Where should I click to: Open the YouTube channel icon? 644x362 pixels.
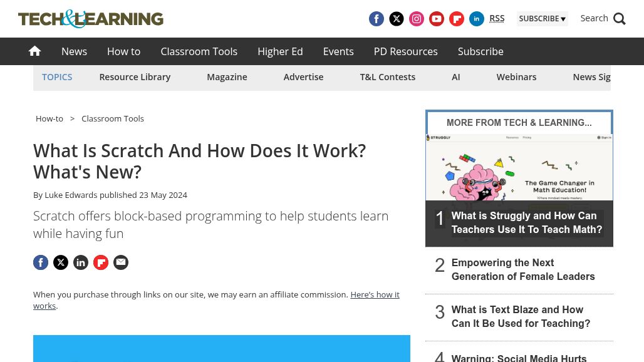click(x=437, y=19)
